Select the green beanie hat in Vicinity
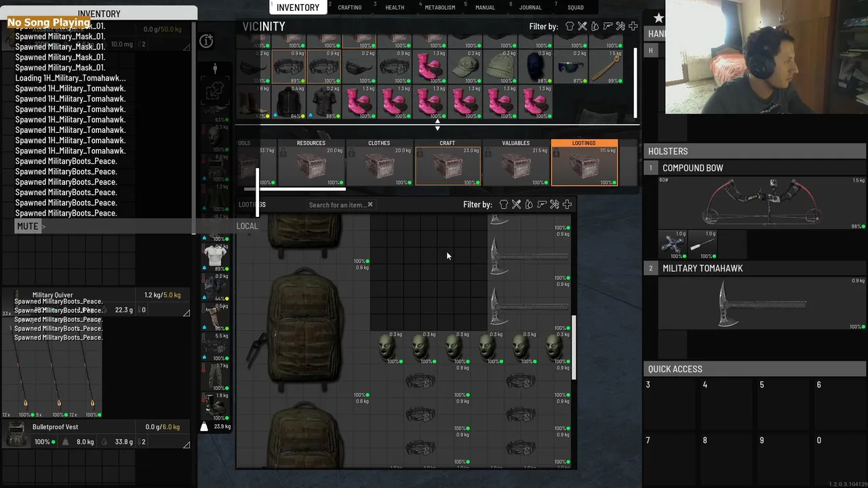The width and height of the screenshot is (868, 488). pyautogui.click(x=500, y=67)
